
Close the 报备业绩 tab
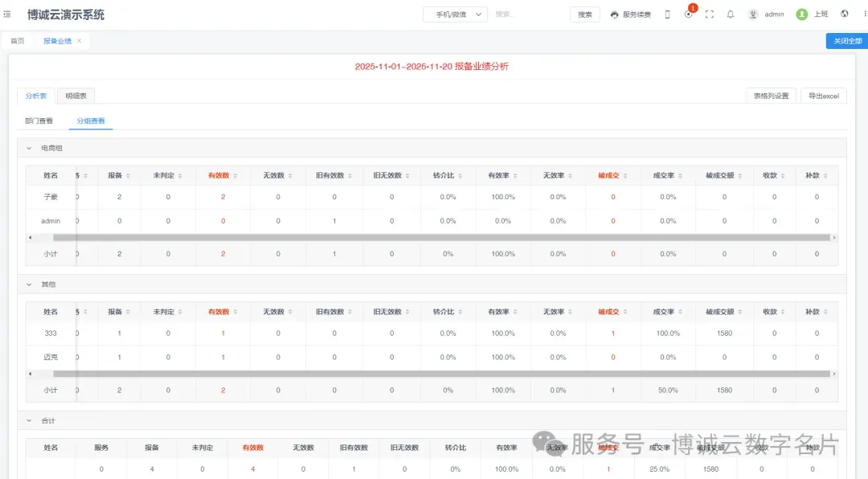tap(79, 41)
